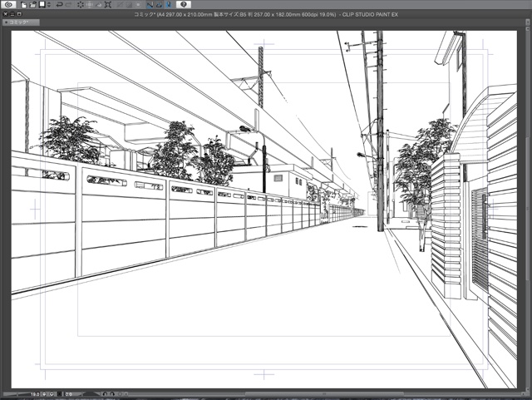The image size is (532, 400).
Task: Rotate canvas right from status bar
Action: click(112, 394)
